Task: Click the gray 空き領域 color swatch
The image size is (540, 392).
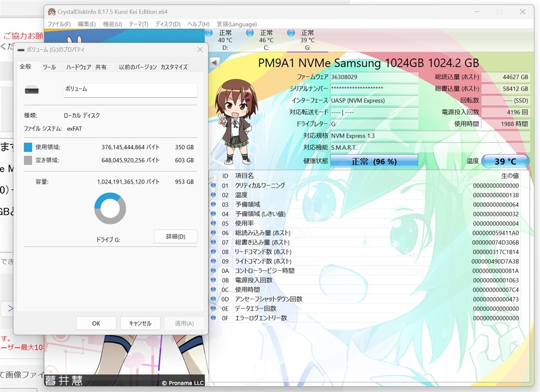Action: pyautogui.click(x=28, y=160)
